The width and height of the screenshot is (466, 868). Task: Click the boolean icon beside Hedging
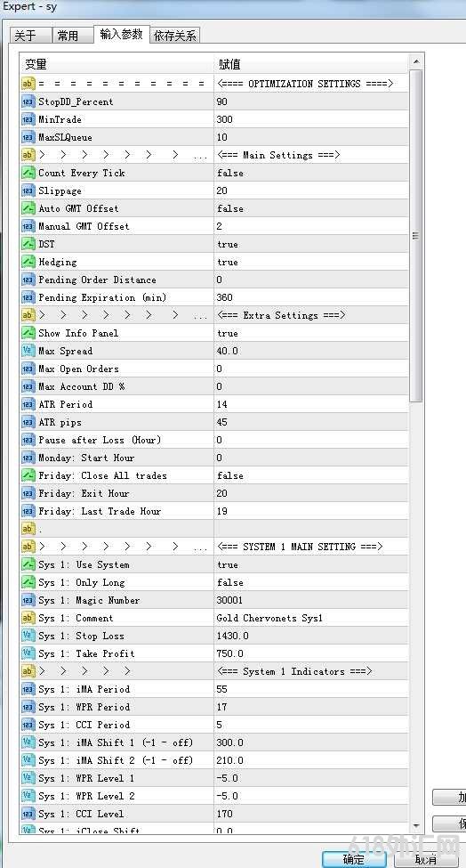pyautogui.click(x=28, y=262)
